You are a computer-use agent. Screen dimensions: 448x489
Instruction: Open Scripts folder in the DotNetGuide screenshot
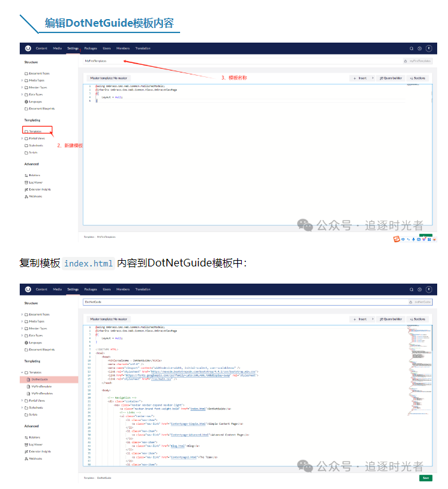coord(31,415)
